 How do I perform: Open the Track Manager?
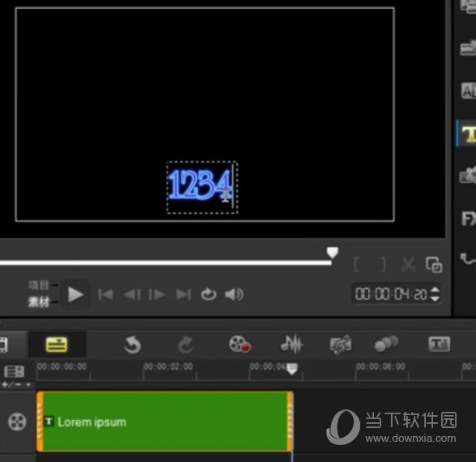click(14, 371)
